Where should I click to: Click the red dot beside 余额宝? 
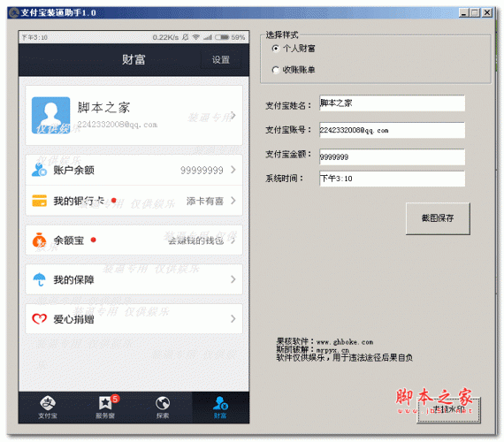coord(93,240)
